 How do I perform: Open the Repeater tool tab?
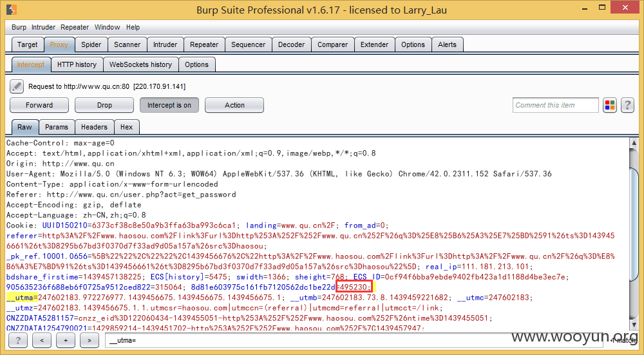click(x=204, y=44)
